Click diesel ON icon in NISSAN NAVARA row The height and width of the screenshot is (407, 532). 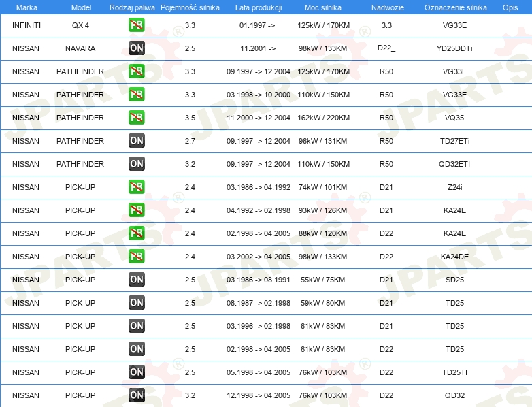(136, 48)
